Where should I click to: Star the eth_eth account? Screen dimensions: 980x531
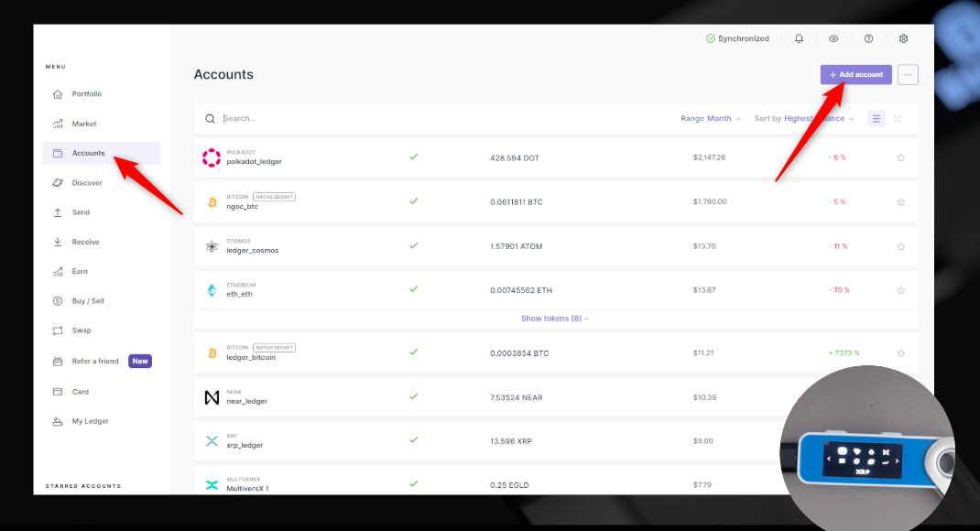click(x=900, y=290)
